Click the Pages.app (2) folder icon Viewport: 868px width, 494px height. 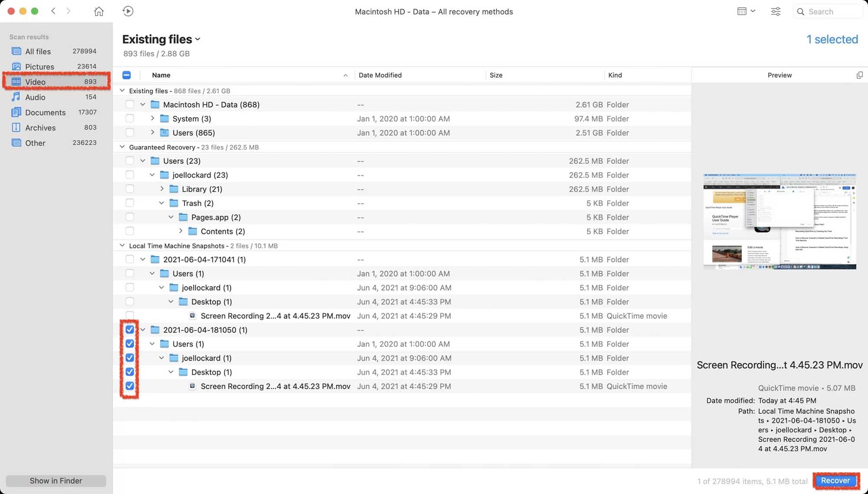pyautogui.click(x=183, y=217)
